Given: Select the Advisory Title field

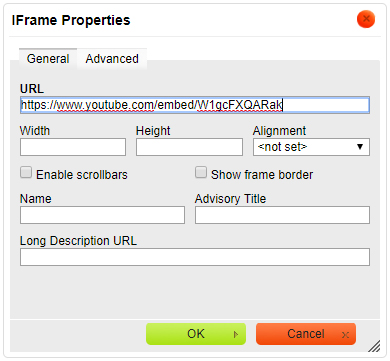Looking at the screenshot, I should tap(282, 215).
